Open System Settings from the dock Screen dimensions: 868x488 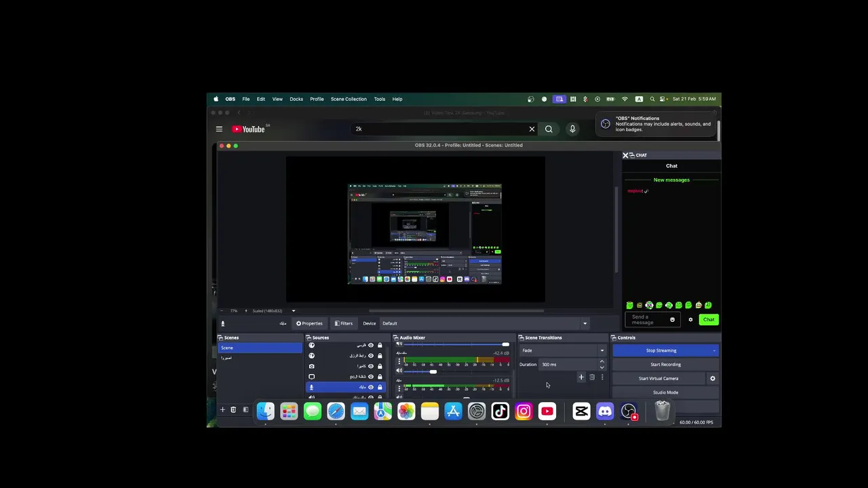(477, 411)
